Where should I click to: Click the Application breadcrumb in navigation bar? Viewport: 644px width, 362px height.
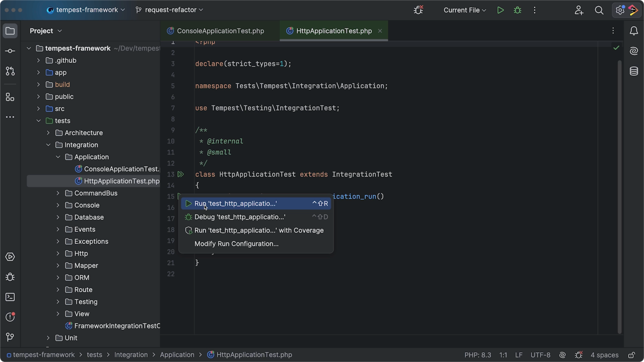coord(177,355)
